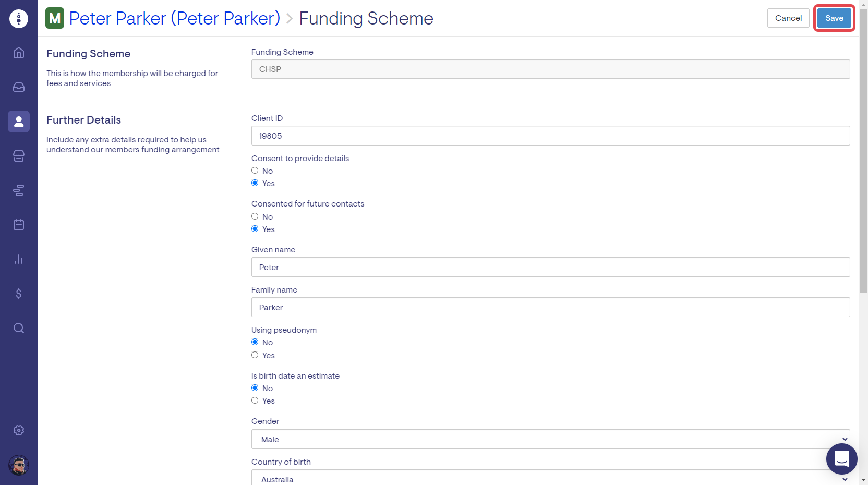The height and width of the screenshot is (485, 868).
Task: Open the inbox tray icon
Action: [x=19, y=87]
